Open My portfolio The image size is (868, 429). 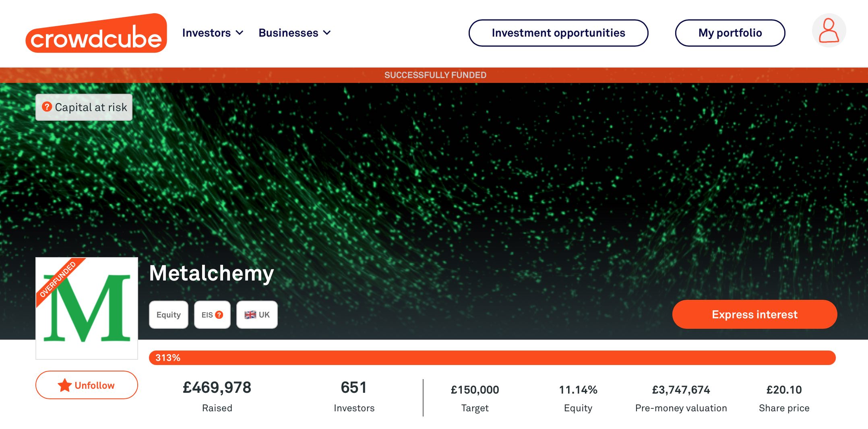[730, 33]
